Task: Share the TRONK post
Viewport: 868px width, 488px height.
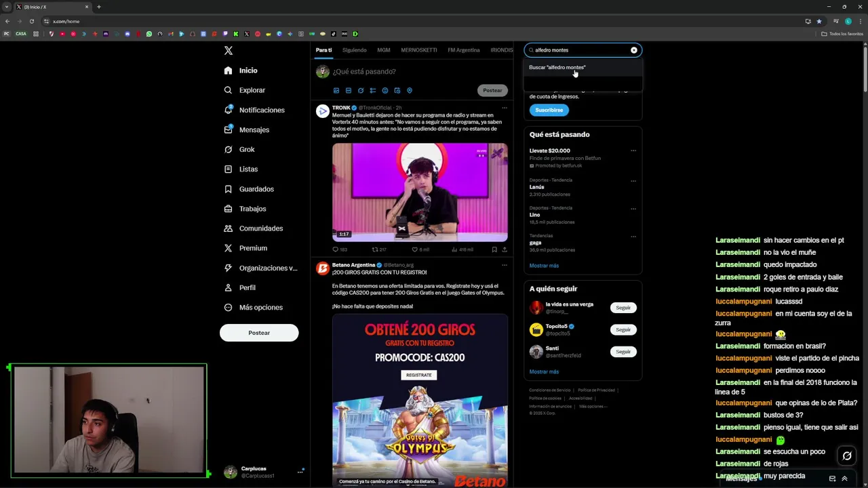Action: 504,249
